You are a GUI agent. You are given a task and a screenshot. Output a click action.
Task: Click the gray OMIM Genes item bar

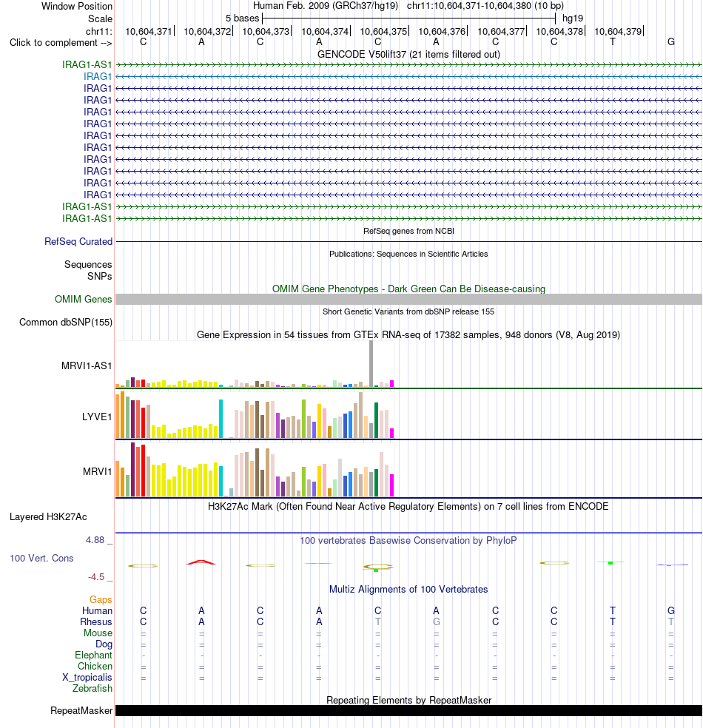tap(408, 300)
